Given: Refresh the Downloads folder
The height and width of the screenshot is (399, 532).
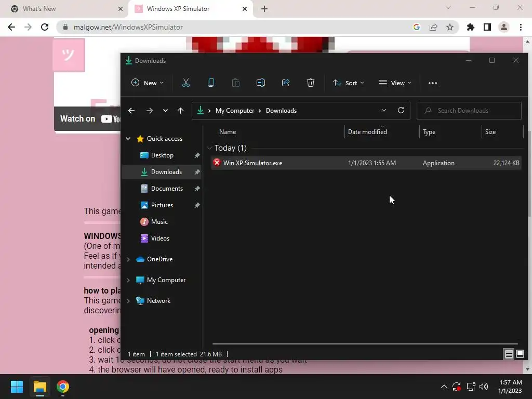Looking at the screenshot, I should point(401,110).
